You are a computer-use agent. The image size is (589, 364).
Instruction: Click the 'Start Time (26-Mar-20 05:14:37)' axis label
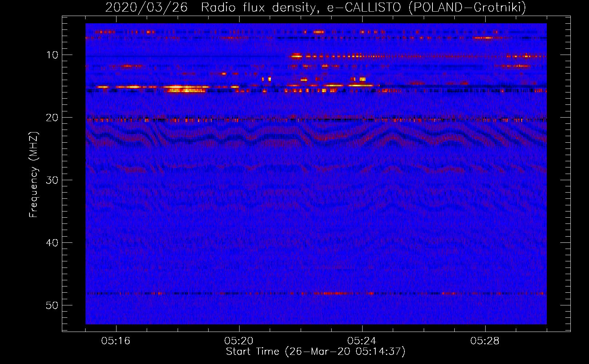316,352
